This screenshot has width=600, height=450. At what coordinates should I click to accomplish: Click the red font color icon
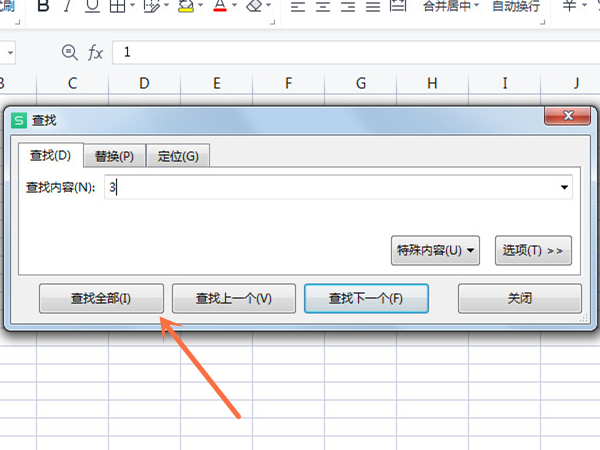(220, 6)
